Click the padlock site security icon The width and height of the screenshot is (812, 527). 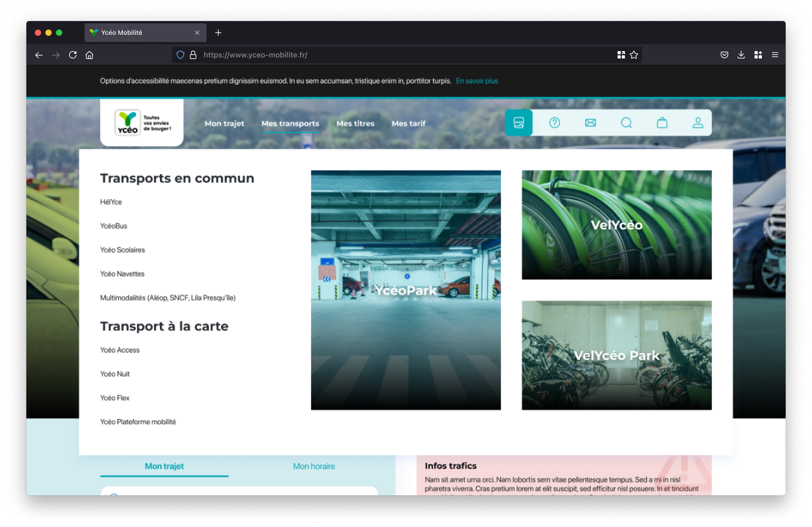point(193,55)
